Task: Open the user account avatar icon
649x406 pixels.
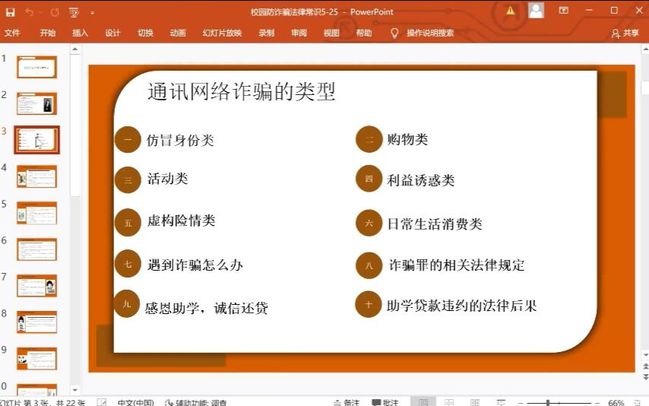Action: [536, 11]
